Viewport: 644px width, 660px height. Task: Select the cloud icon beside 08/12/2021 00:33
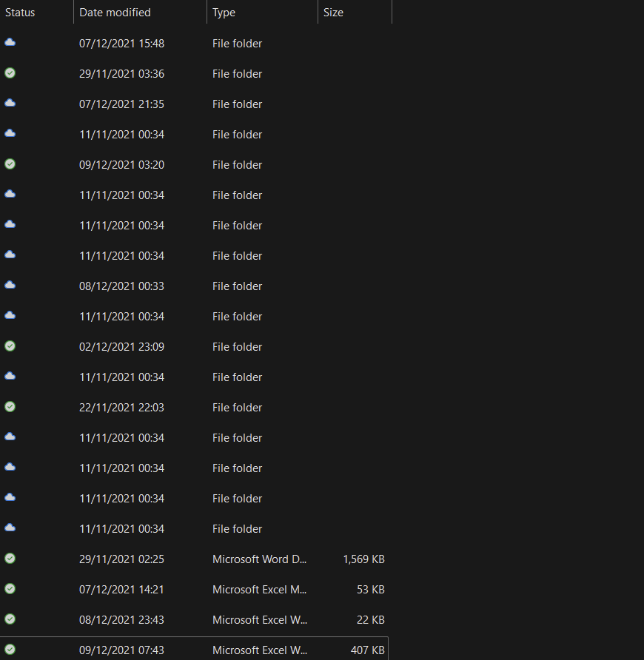click(x=10, y=285)
